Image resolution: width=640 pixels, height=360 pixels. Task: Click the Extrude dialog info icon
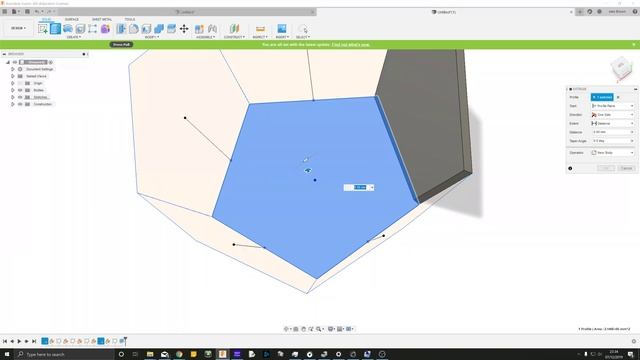coord(570,168)
